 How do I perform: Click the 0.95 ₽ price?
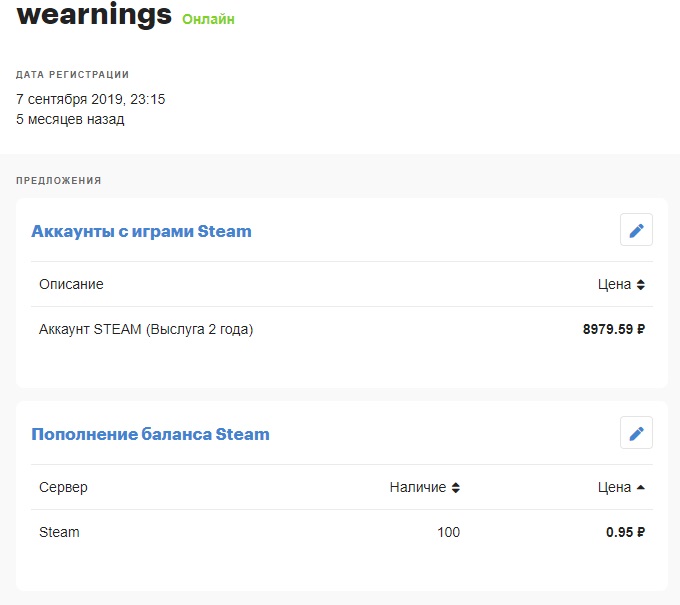pyautogui.click(x=625, y=532)
